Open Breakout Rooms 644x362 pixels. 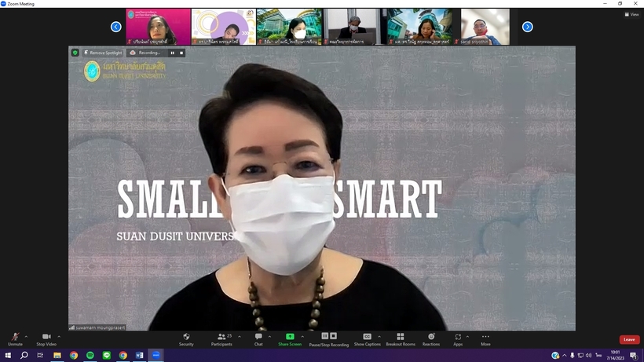click(401, 339)
